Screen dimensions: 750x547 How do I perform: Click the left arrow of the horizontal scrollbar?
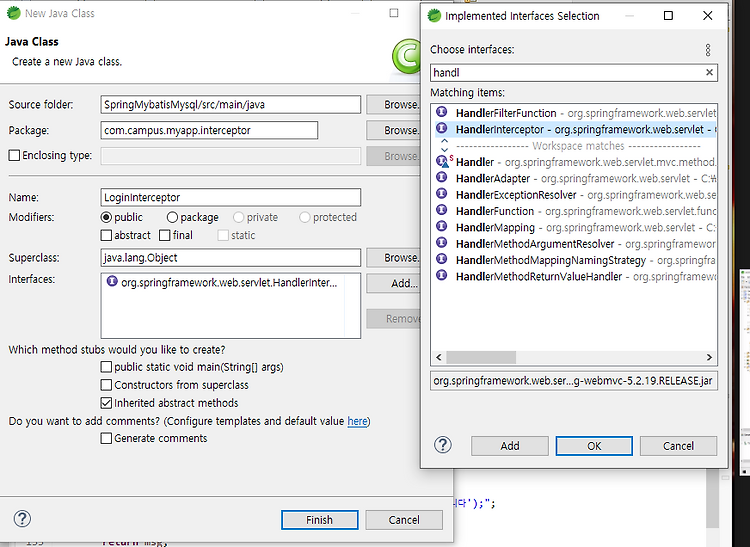click(x=439, y=357)
